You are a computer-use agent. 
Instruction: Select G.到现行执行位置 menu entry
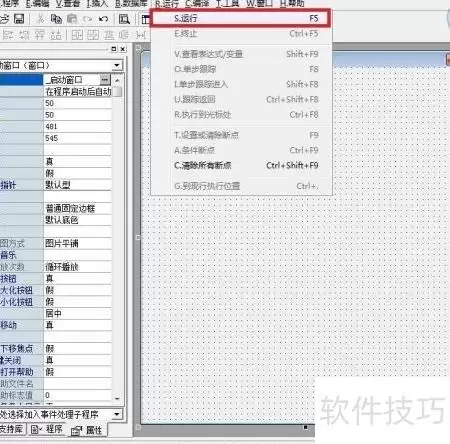pos(241,186)
